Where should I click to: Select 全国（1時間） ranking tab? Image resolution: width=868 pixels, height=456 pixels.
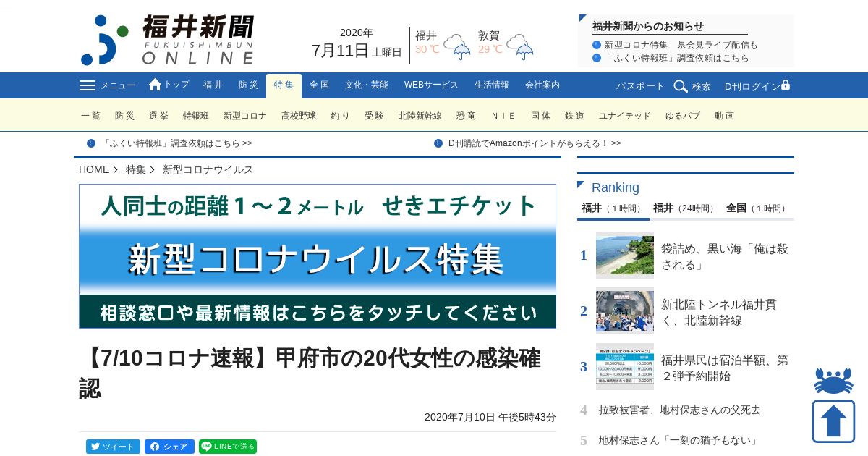click(757, 208)
